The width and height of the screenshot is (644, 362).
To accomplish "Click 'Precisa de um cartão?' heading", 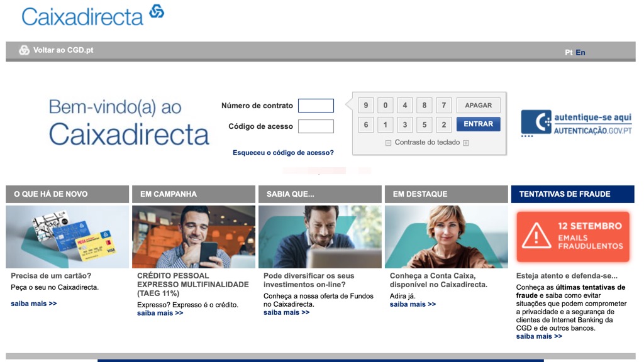I will (51, 276).
